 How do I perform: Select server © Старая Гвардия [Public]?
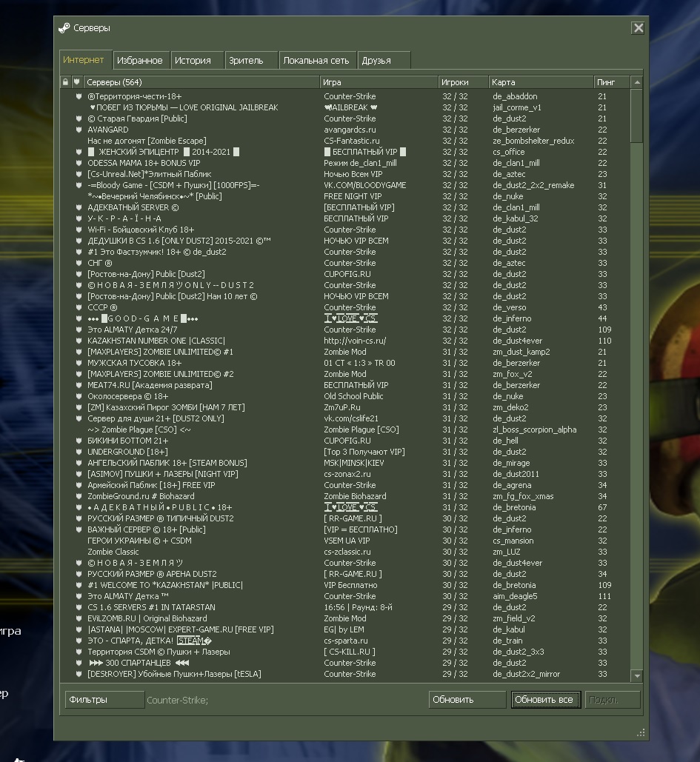point(345,118)
